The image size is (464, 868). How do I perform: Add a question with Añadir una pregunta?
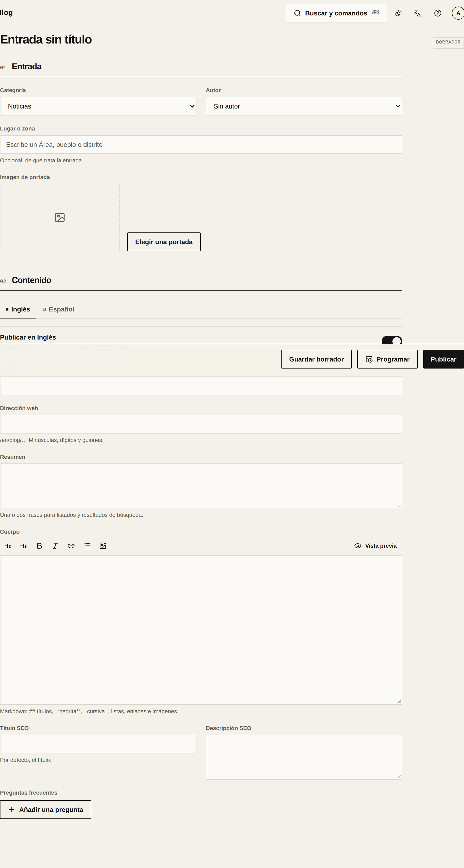pos(46,810)
